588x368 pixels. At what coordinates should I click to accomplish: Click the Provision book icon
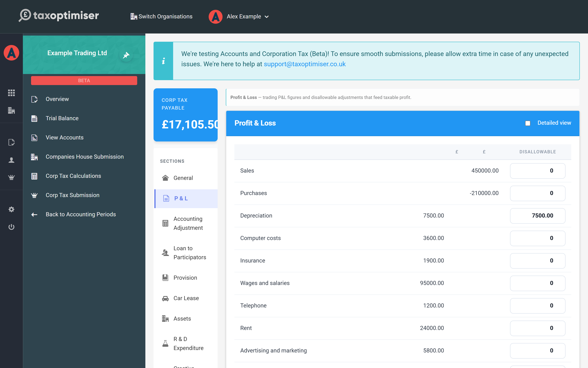coord(165,278)
